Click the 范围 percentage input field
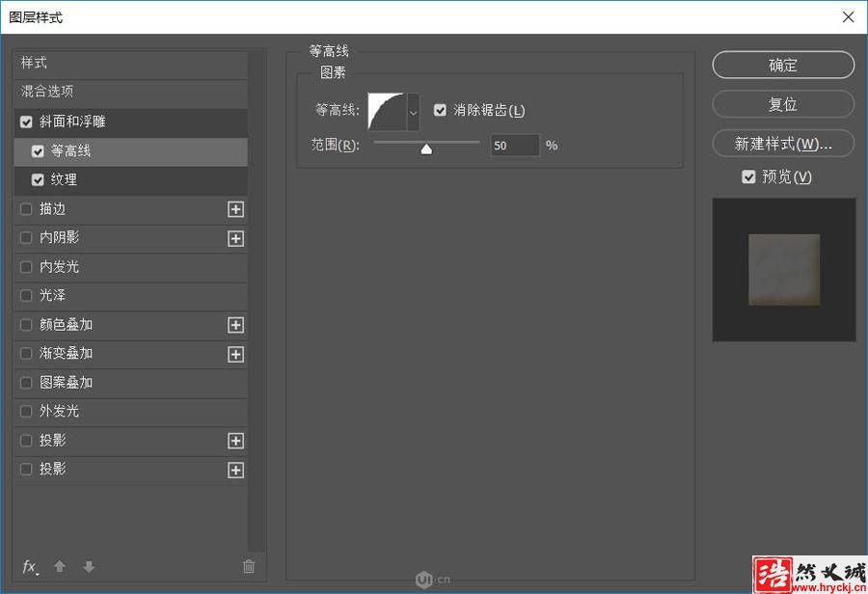This screenshot has width=868, height=594. (514, 146)
